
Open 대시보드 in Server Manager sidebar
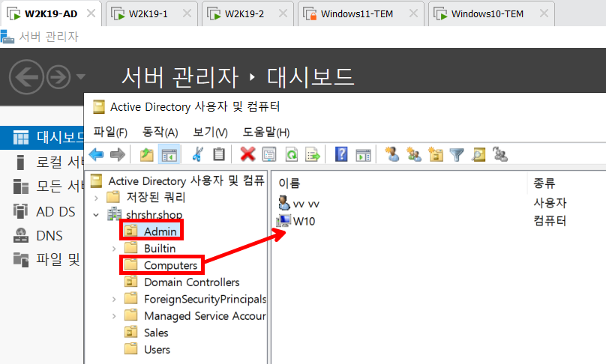click(42, 137)
